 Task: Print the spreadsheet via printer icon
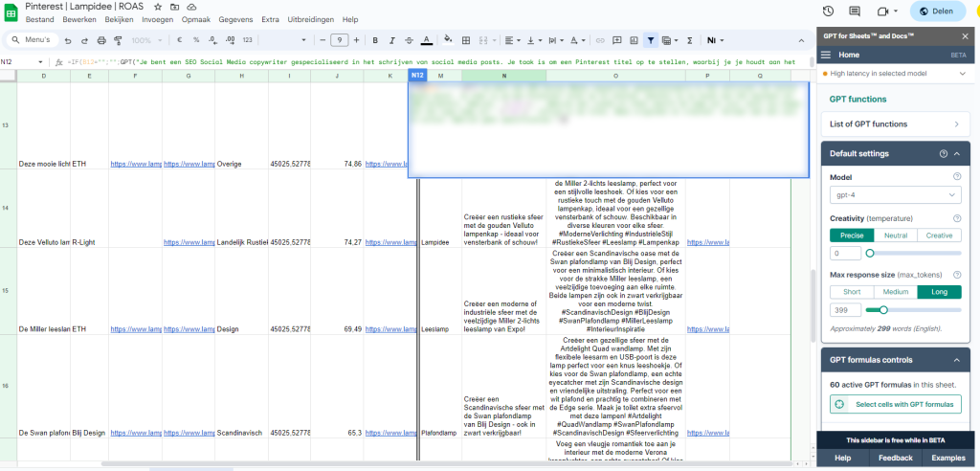[x=101, y=40]
